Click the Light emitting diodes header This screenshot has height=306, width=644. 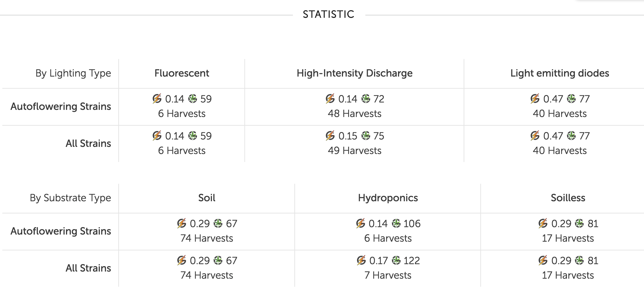click(560, 73)
